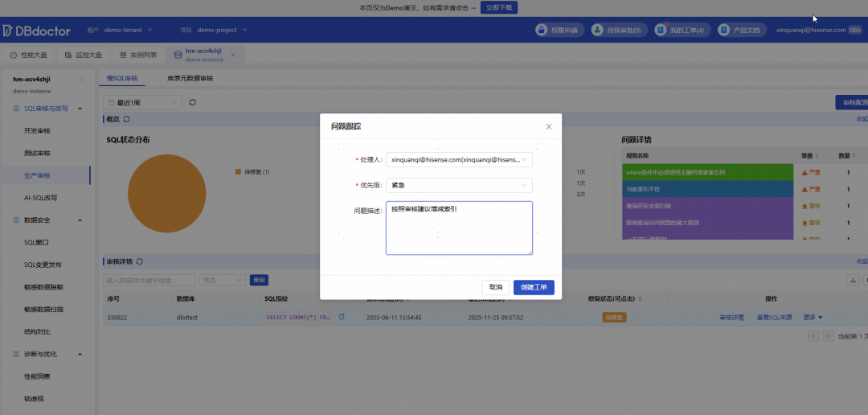Collapse the 数据安全 menu group

pyautogui.click(x=80, y=220)
